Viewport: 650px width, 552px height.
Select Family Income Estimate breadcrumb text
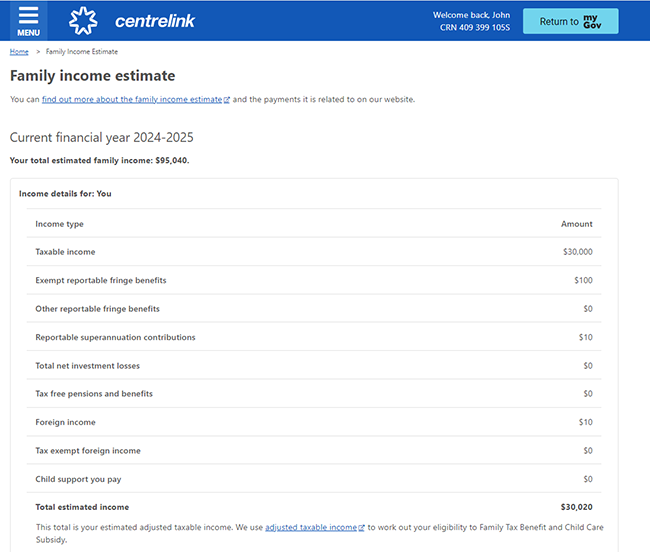pos(82,52)
